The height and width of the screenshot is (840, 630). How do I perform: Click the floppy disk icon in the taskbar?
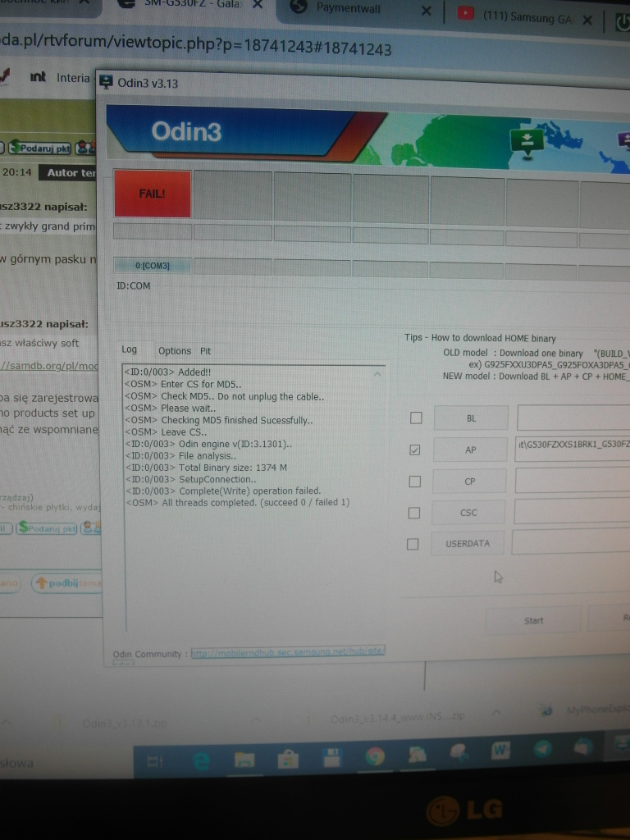[331, 758]
